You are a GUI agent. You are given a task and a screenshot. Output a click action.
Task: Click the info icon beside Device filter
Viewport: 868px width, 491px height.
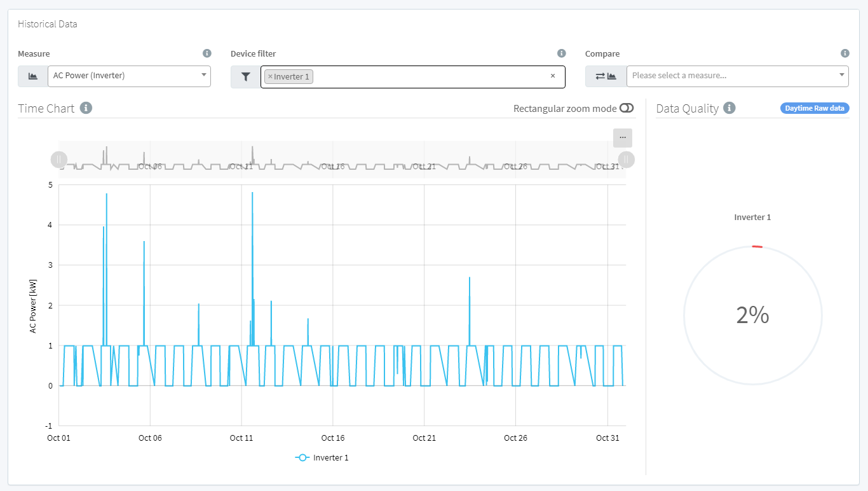(561, 53)
